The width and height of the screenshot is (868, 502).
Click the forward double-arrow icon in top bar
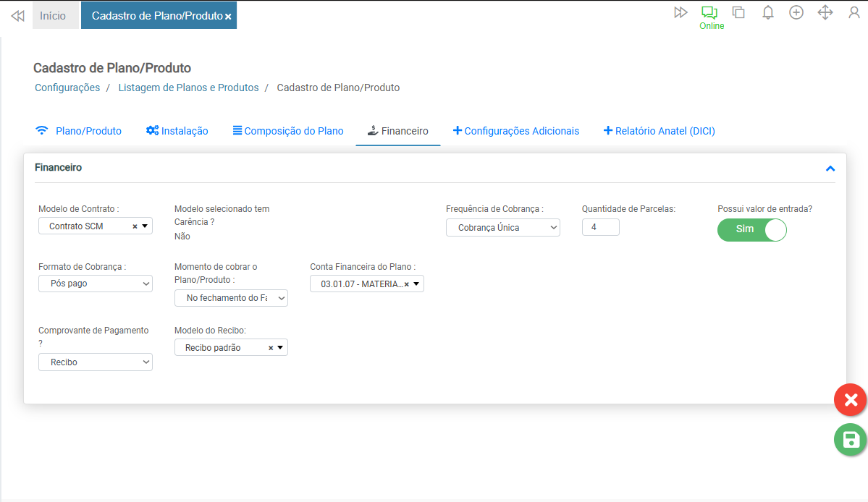(680, 12)
